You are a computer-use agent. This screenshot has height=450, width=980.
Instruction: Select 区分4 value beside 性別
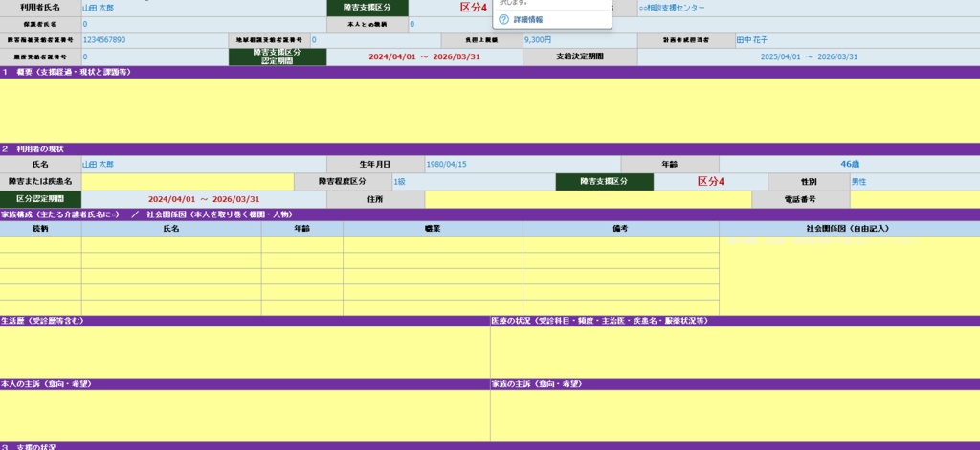[711, 182]
